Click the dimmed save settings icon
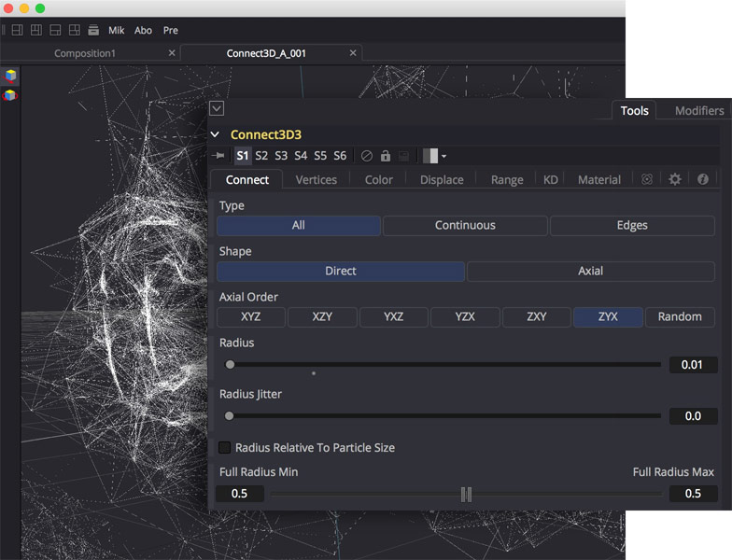Image resolution: width=732 pixels, height=560 pixels. pyautogui.click(x=403, y=156)
